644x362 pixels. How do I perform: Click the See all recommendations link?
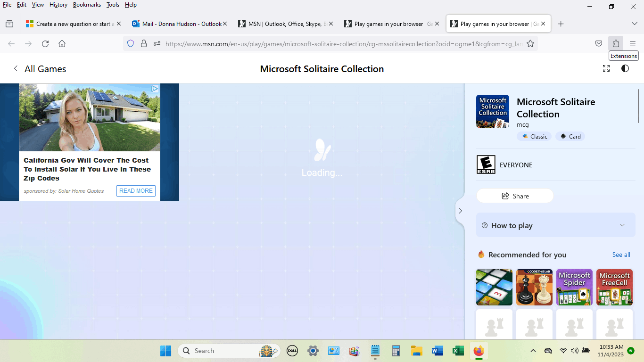pyautogui.click(x=621, y=255)
